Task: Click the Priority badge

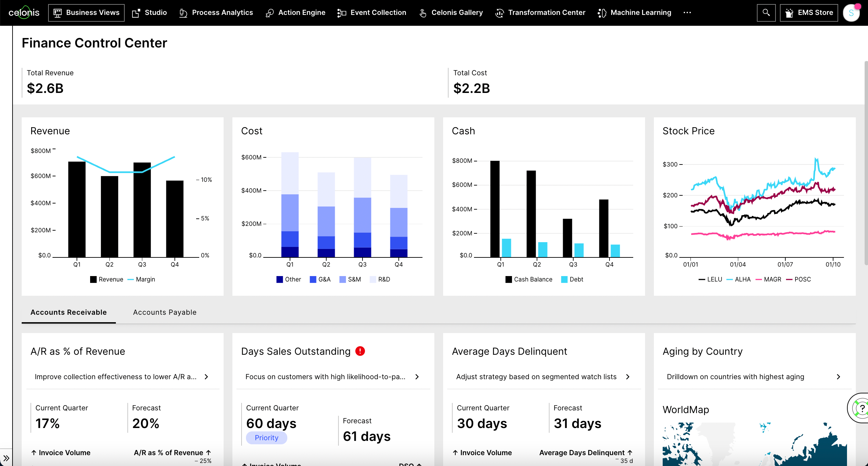Action: 267,438
